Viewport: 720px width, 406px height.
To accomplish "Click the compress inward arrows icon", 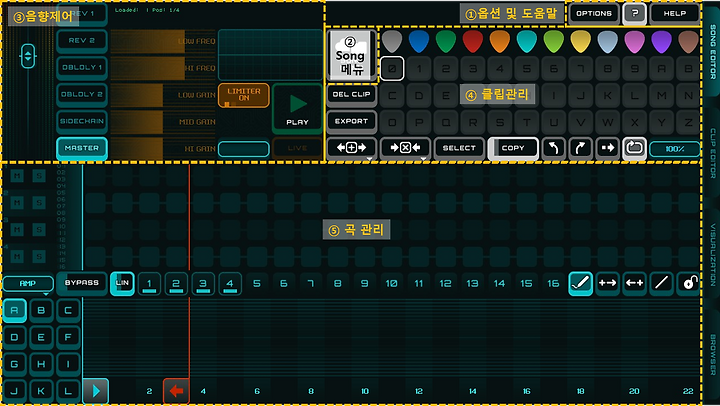I will 635,283.
